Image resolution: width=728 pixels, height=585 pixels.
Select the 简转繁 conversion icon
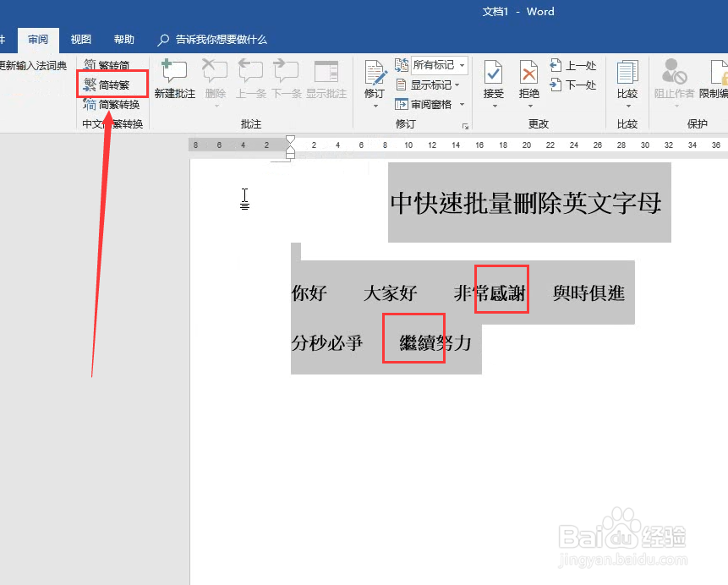point(112,84)
